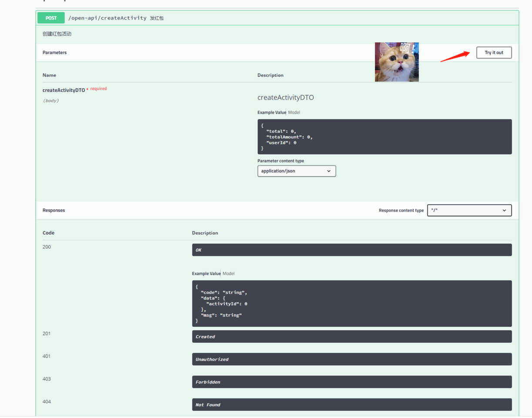
Task: Click the Unauthorized response description bar
Action: click(352, 359)
